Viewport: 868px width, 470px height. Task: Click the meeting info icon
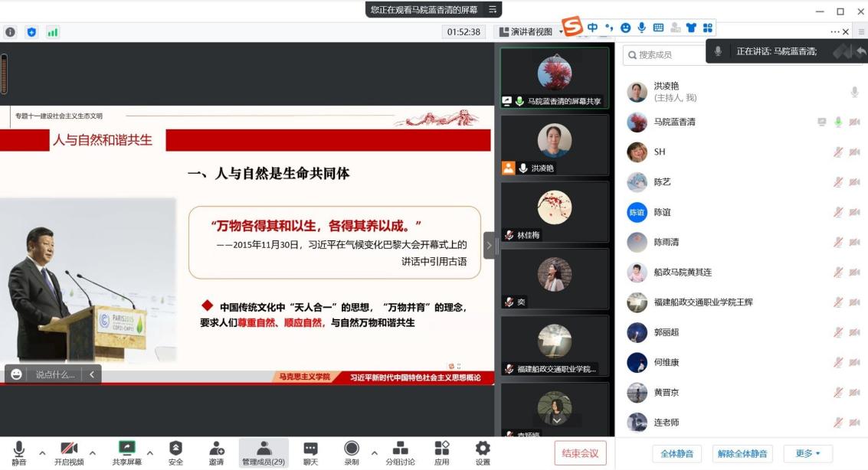(x=11, y=32)
